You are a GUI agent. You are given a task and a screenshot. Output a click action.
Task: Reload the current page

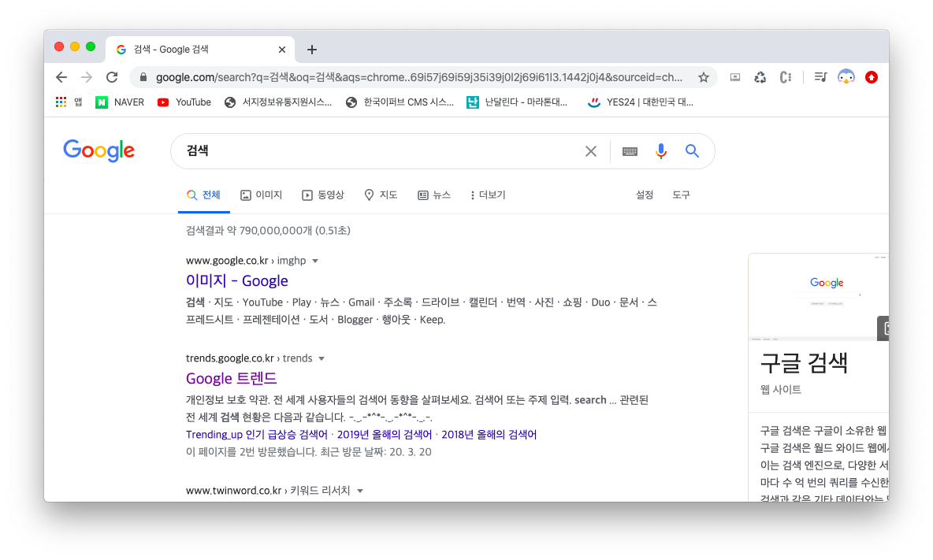pyautogui.click(x=112, y=77)
